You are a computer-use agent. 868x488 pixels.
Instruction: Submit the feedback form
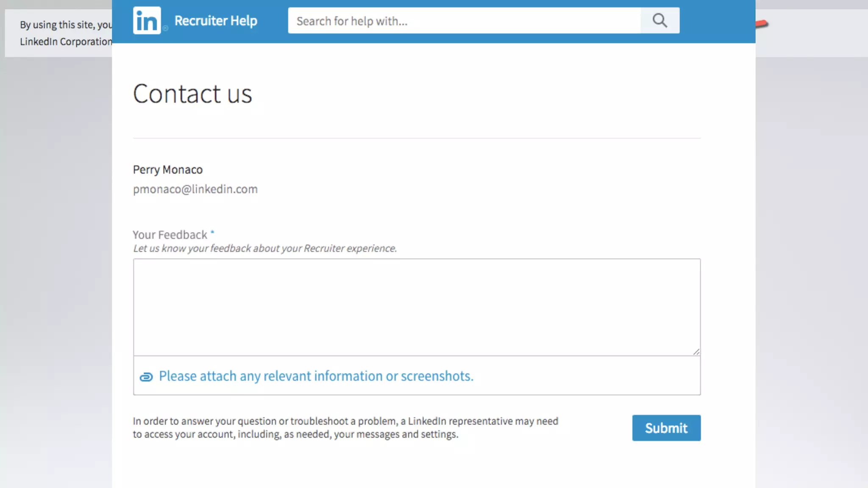pyautogui.click(x=666, y=428)
